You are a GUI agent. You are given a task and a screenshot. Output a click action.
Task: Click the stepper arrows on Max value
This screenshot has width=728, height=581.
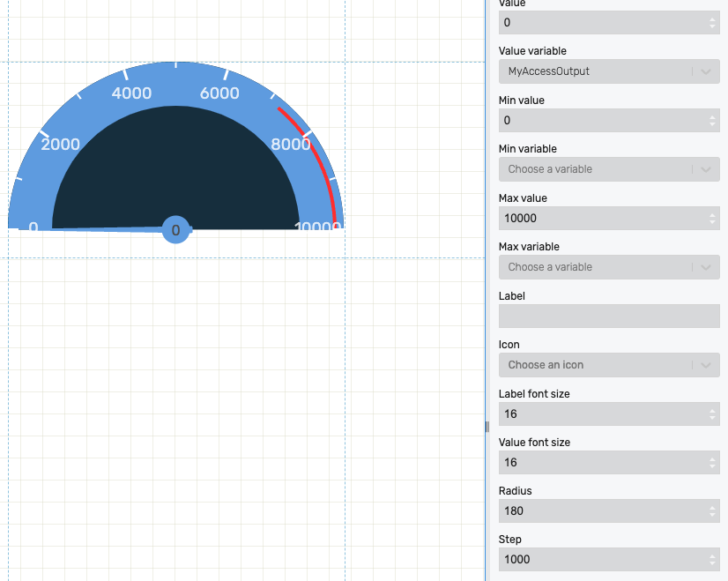[712, 218]
